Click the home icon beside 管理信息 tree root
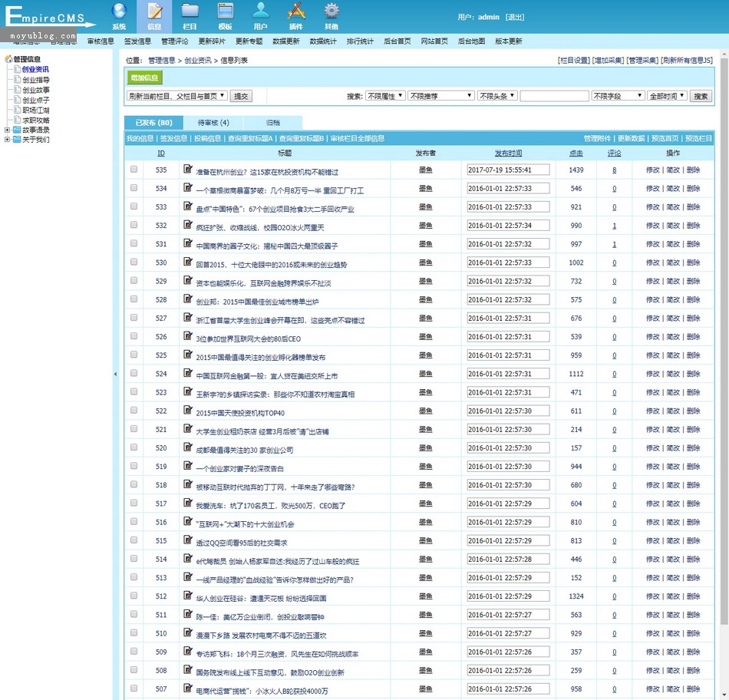Screen dimensions: 729x700 (8, 59)
